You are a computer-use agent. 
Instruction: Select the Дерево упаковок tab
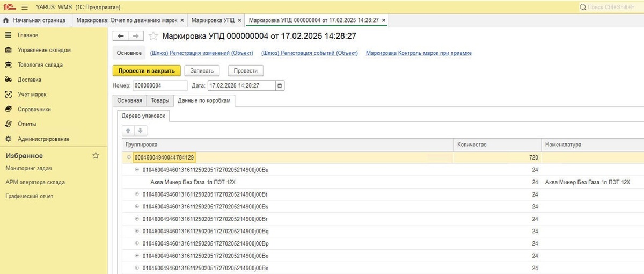point(144,116)
